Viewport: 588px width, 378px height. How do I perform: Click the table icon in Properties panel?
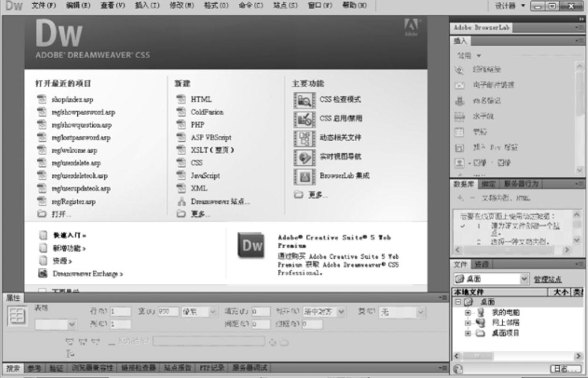pyautogui.click(x=18, y=316)
